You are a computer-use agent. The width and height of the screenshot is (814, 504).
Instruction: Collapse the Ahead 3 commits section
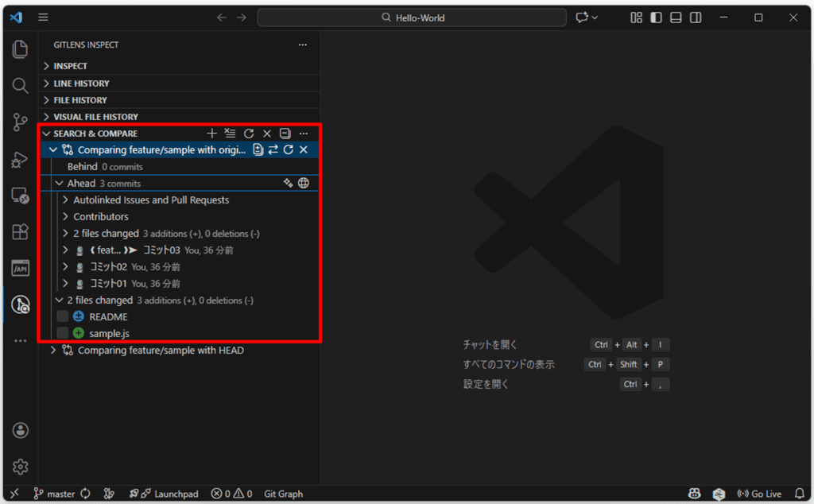(x=59, y=183)
